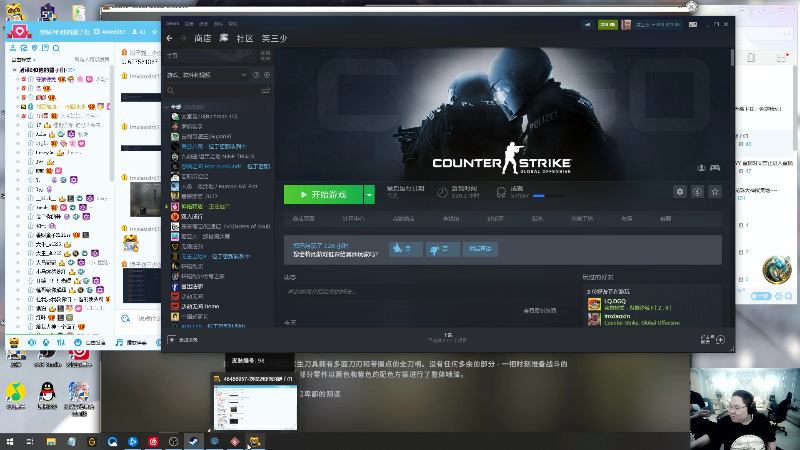
Task: Open the 社区 community tab
Action: (x=245, y=38)
